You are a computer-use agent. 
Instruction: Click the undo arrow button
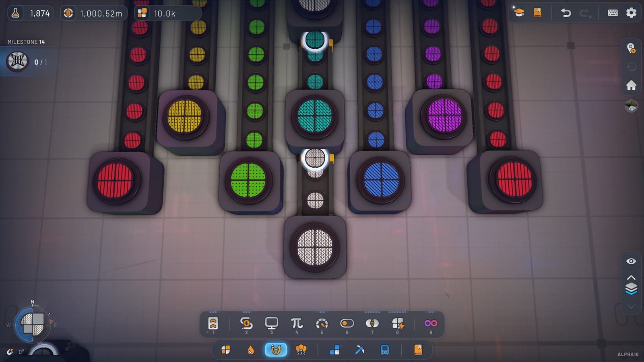pyautogui.click(x=566, y=13)
